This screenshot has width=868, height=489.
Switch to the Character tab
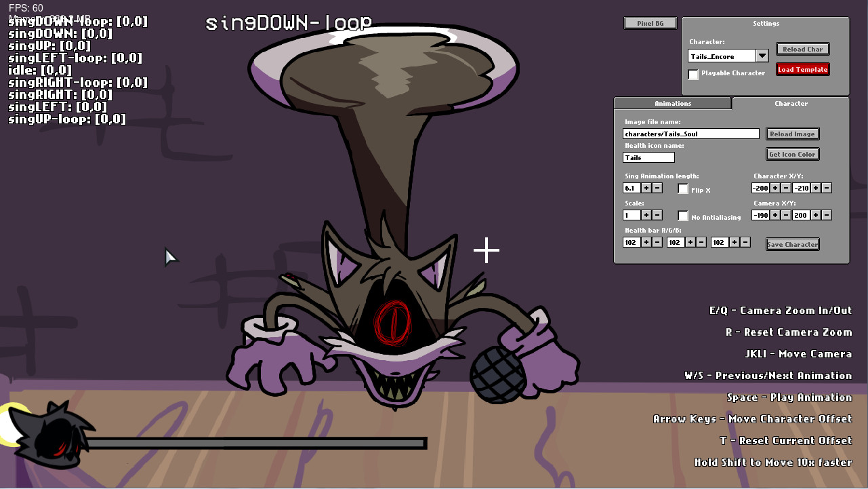791,103
